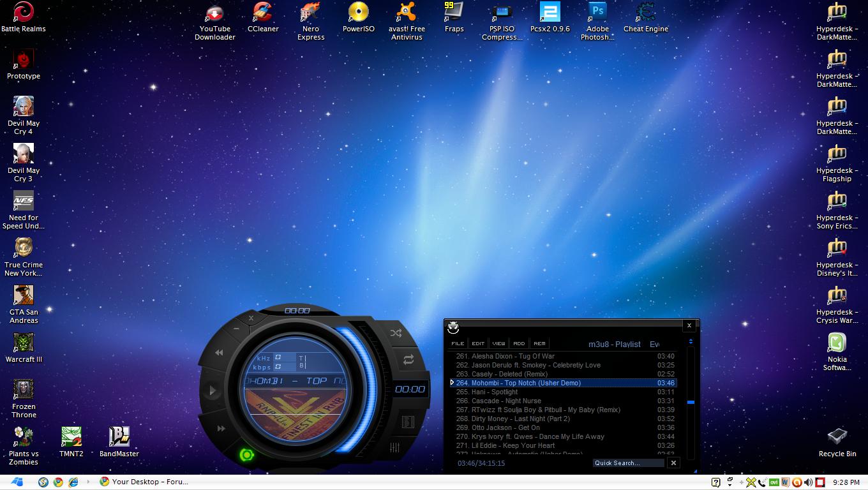Toggle repeat mode on the player
Image resolution: width=868 pixels, height=490 pixels.
click(408, 360)
